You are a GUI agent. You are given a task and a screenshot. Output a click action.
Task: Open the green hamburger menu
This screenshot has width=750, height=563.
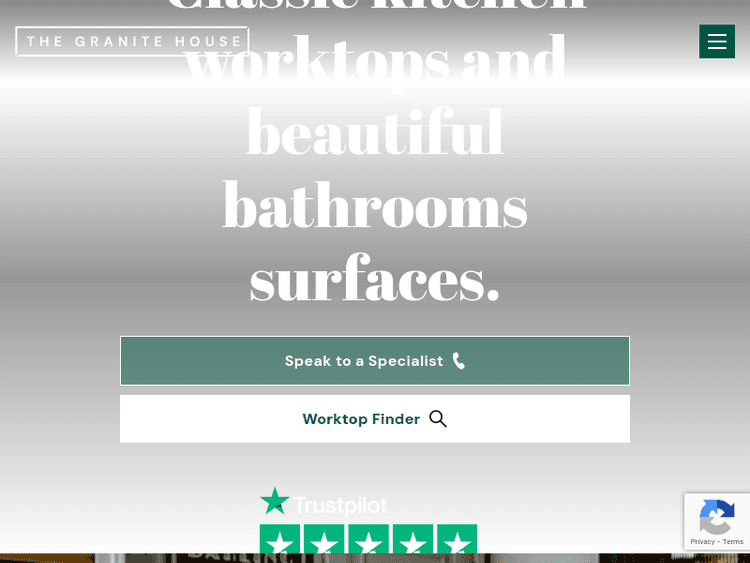717,42
